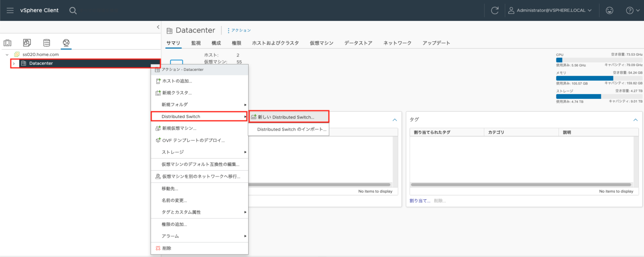Open the hamburger menu beside vSphere Client

tap(10, 10)
